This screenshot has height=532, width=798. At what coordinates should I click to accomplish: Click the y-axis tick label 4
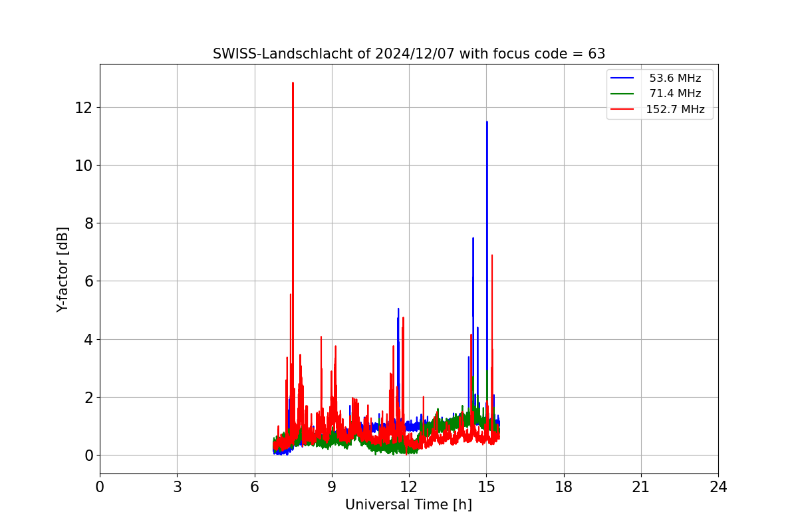pyautogui.click(x=88, y=339)
